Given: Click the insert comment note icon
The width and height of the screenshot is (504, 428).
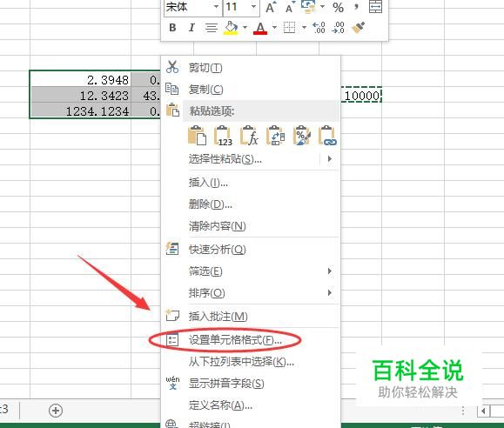Looking at the screenshot, I should coord(172,315).
